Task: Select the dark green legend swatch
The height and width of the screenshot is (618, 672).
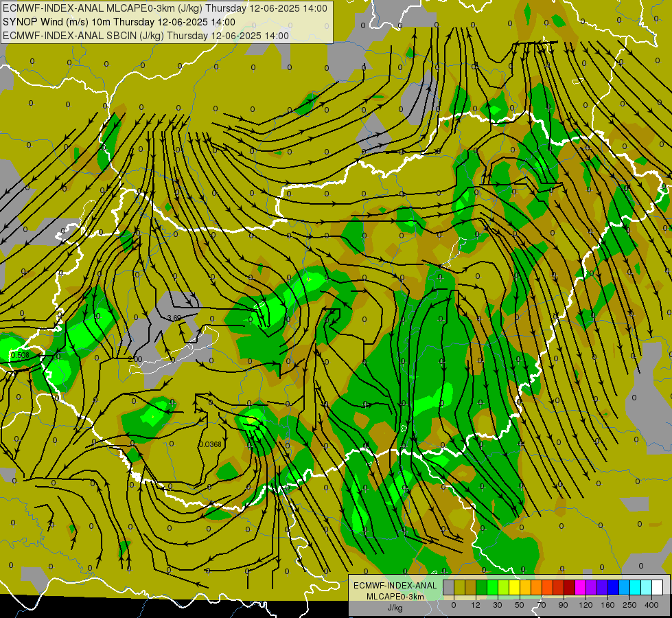Action: [x=482, y=587]
